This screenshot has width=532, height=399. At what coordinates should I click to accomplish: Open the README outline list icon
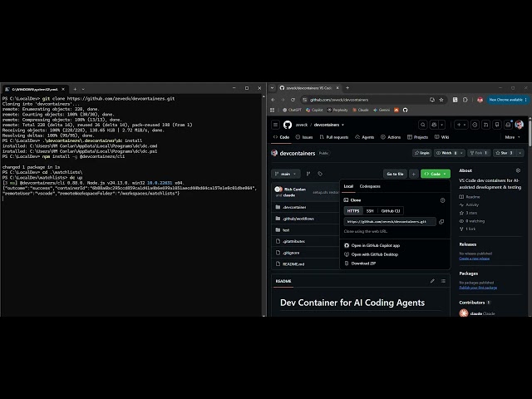tap(443, 281)
